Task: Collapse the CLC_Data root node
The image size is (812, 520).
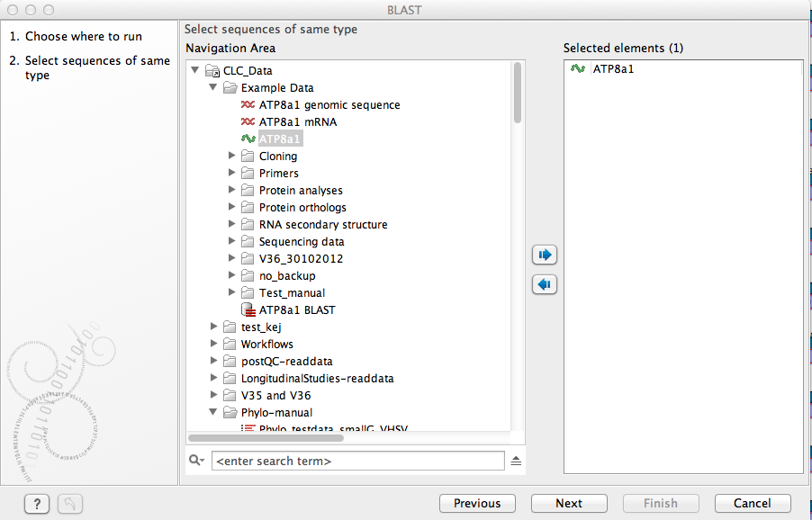Action: click(195, 71)
